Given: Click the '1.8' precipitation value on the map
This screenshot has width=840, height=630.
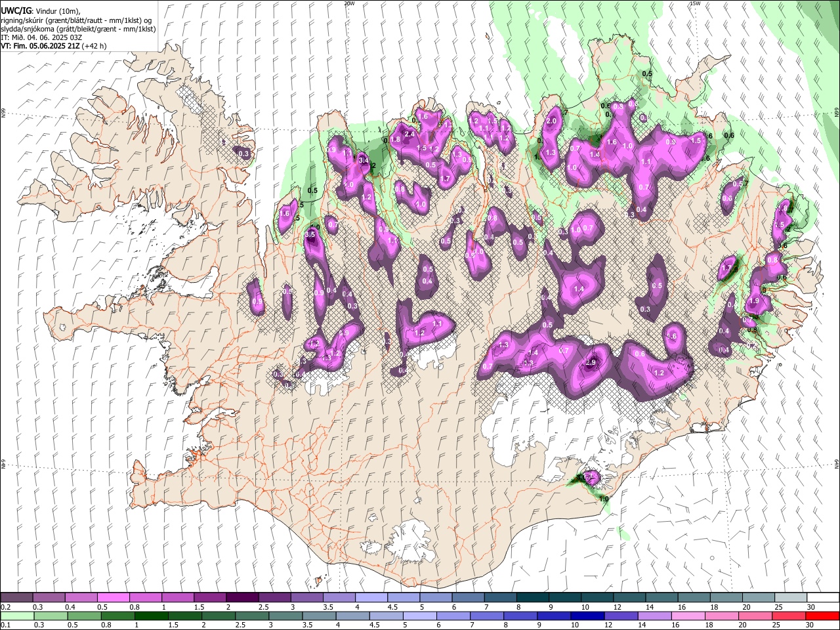Looking at the screenshot, I should (x=395, y=139).
